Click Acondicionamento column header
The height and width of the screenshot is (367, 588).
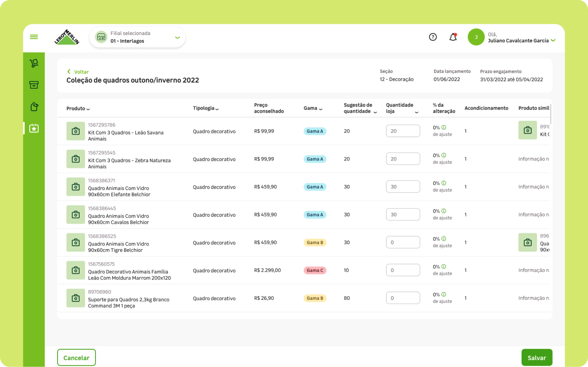[x=486, y=108]
